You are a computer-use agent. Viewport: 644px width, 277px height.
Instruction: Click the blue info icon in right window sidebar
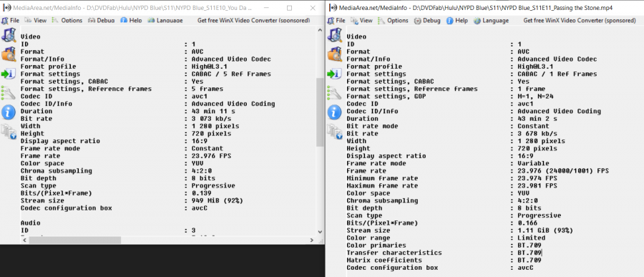click(x=335, y=112)
